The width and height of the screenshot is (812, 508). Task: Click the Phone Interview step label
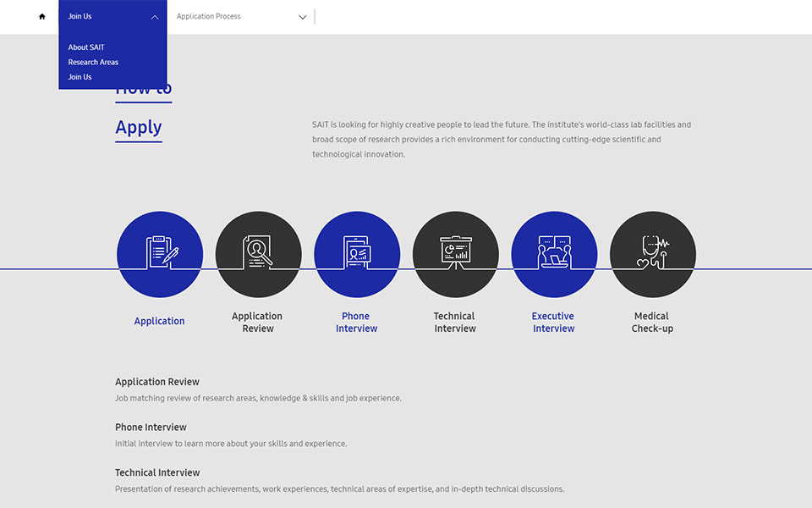356,323
